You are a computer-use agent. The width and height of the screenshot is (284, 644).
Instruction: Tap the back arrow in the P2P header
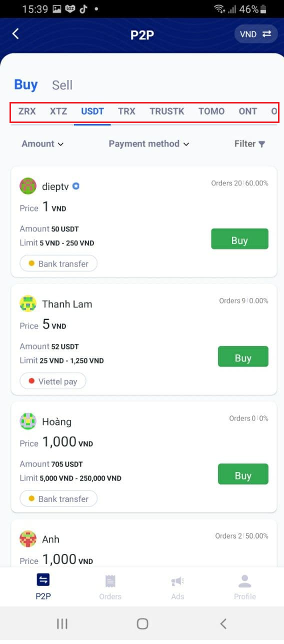15,33
